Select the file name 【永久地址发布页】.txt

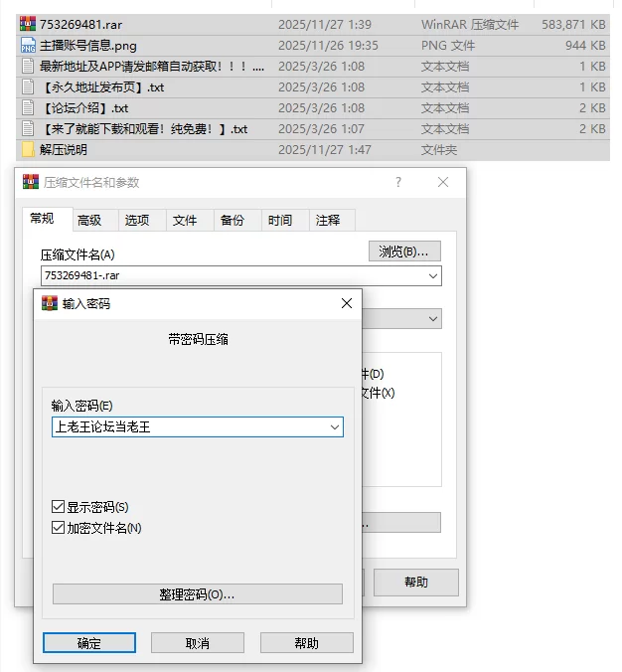[x=102, y=87]
